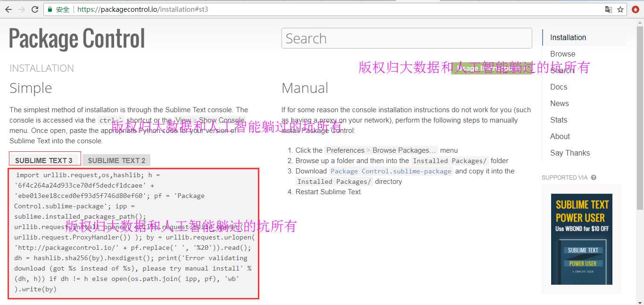Click the browser Forward arrow

pos(22,9)
